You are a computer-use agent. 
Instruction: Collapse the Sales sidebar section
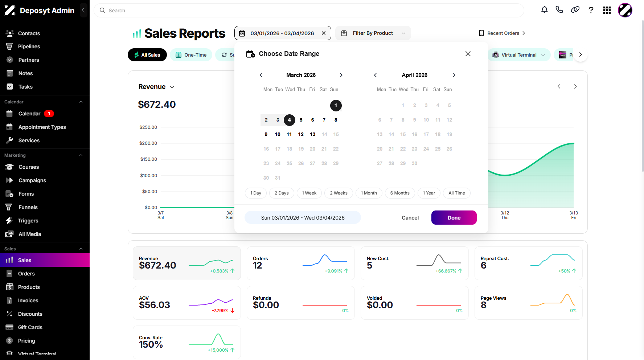(x=81, y=249)
